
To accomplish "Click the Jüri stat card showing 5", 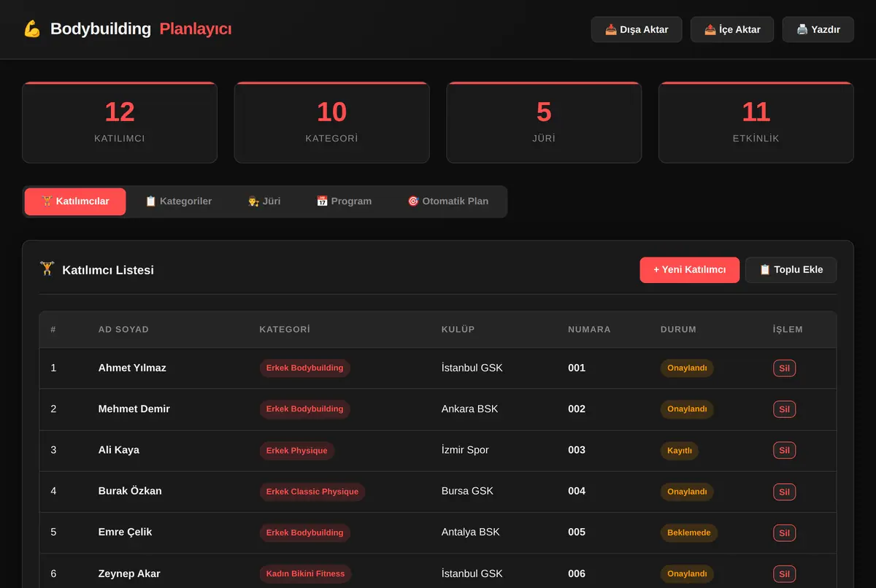I will 544,123.
